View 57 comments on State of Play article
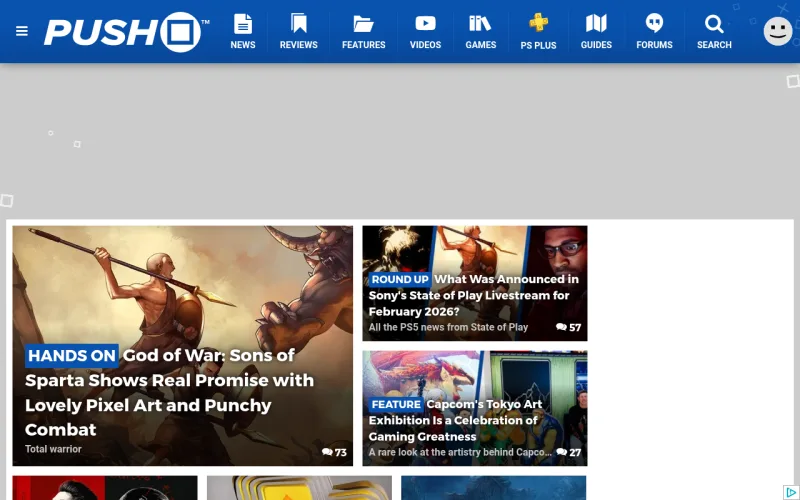Image resolution: width=800 pixels, height=500 pixels. pos(568,328)
